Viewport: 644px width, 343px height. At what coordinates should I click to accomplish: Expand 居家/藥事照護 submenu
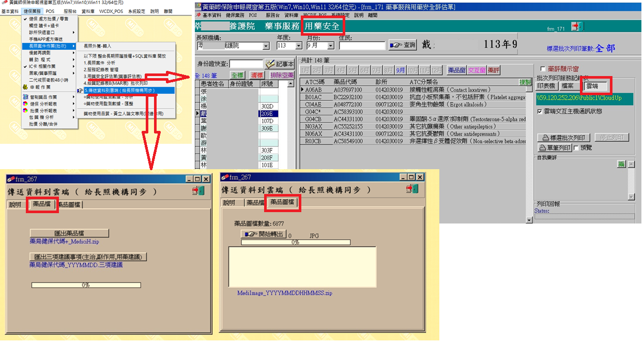50,73
